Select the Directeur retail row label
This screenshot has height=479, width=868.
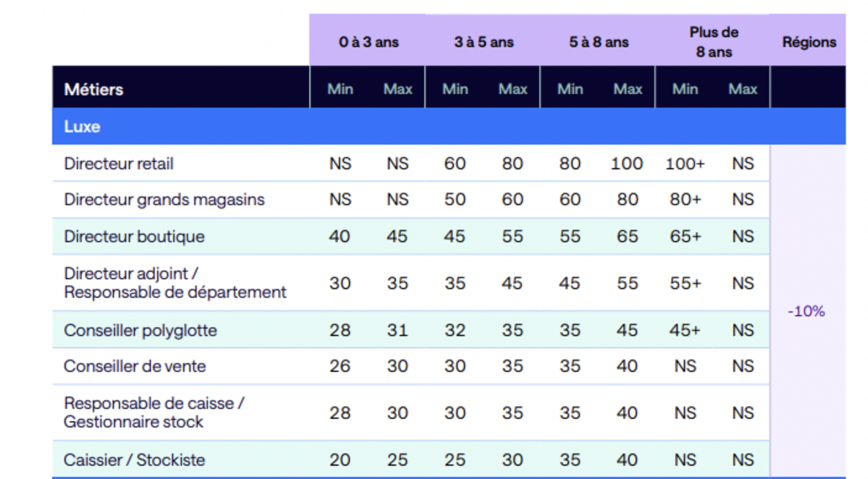click(119, 164)
